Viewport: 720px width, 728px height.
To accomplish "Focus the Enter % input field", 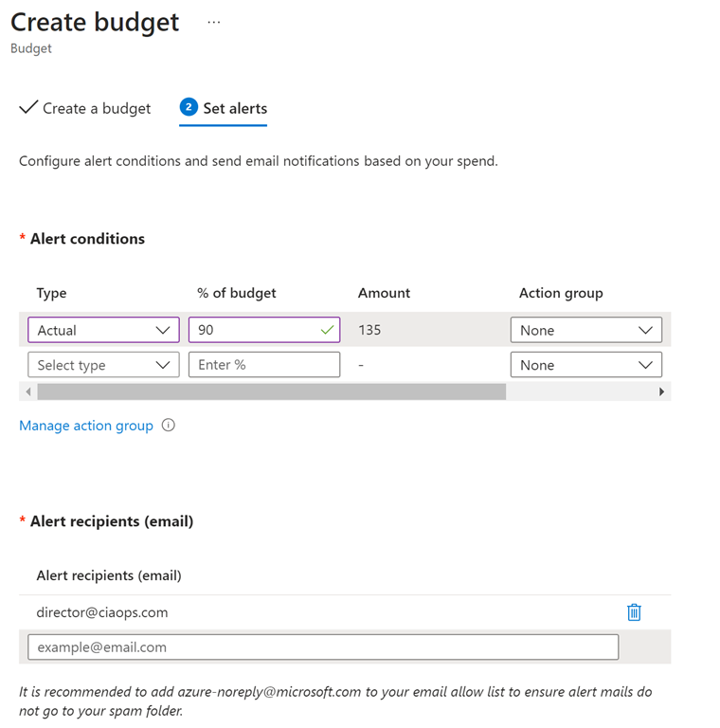I will (264, 365).
